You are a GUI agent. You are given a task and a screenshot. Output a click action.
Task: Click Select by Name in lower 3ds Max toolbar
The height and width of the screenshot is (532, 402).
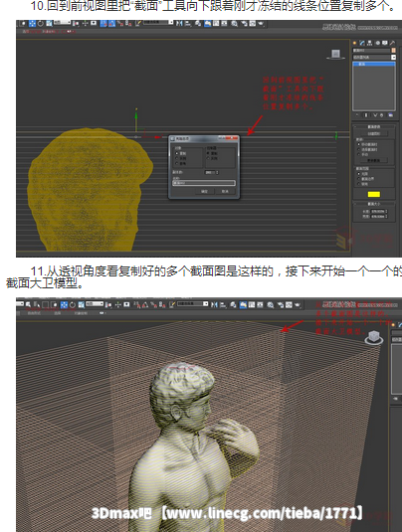(37, 304)
